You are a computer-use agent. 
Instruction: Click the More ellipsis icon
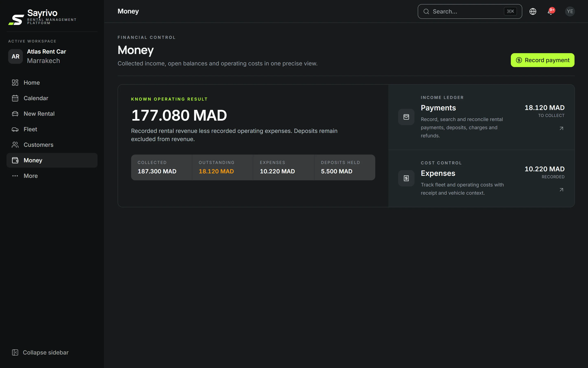[x=15, y=176]
